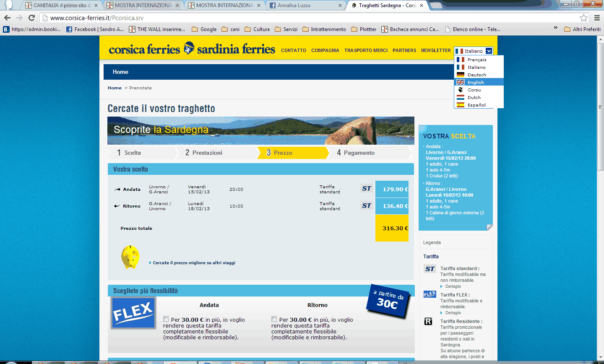
Task: Click the ST icon in the Ritorno row
Action: 367,205
